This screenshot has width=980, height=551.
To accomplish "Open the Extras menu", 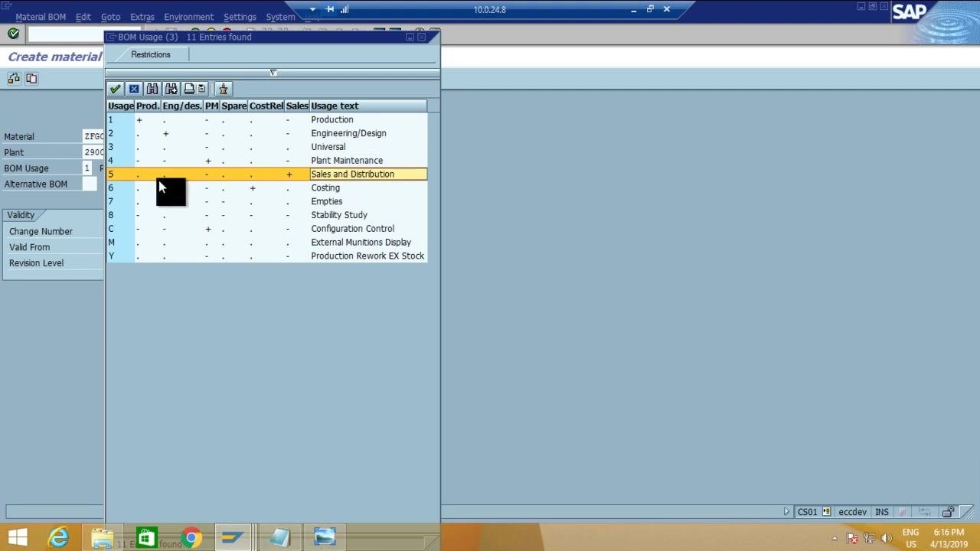I will [x=142, y=17].
